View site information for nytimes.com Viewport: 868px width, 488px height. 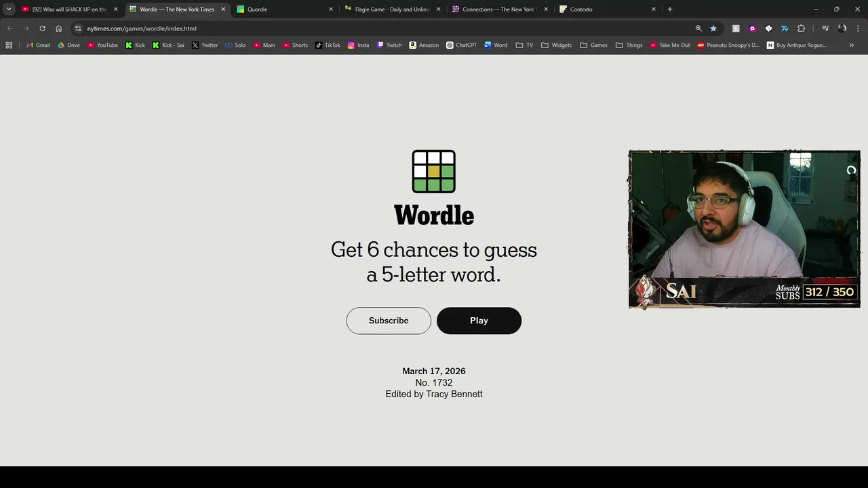coord(78,28)
